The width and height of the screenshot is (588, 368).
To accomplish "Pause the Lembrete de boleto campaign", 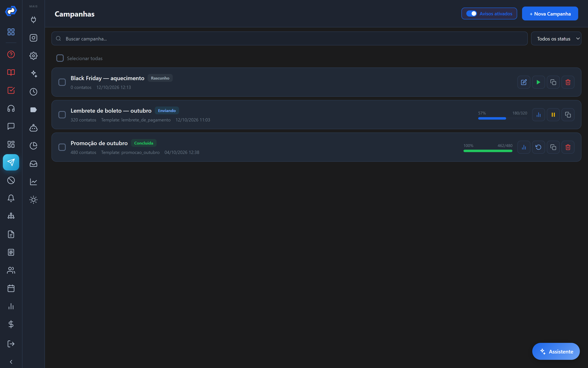I will [x=553, y=115].
